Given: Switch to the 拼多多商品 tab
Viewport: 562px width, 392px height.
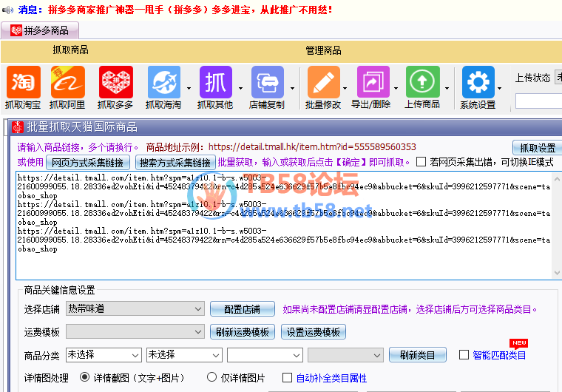Looking at the screenshot, I should point(40,30).
